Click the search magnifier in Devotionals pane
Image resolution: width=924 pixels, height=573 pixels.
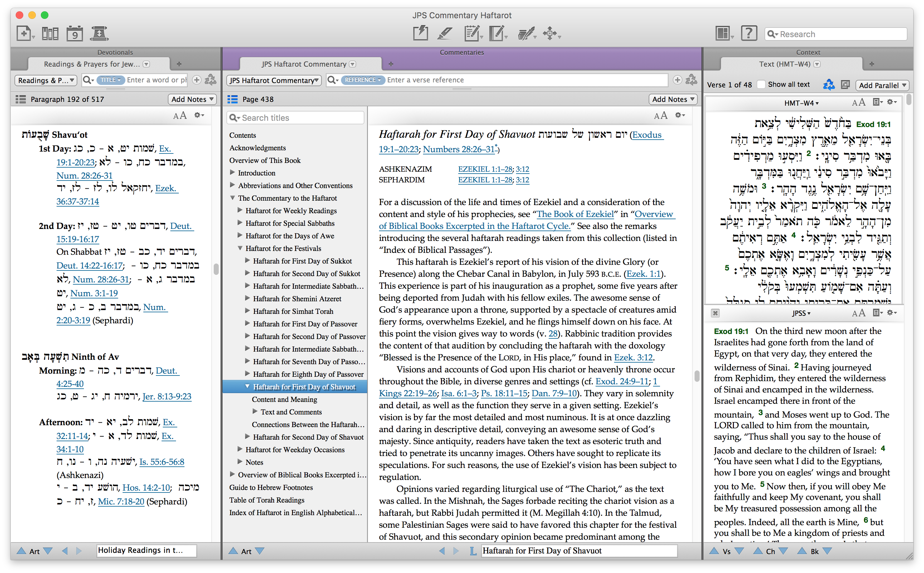[x=88, y=80]
